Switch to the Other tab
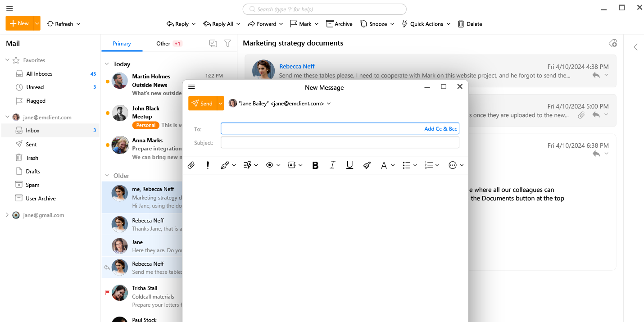The height and width of the screenshot is (322, 644). coord(163,44)
